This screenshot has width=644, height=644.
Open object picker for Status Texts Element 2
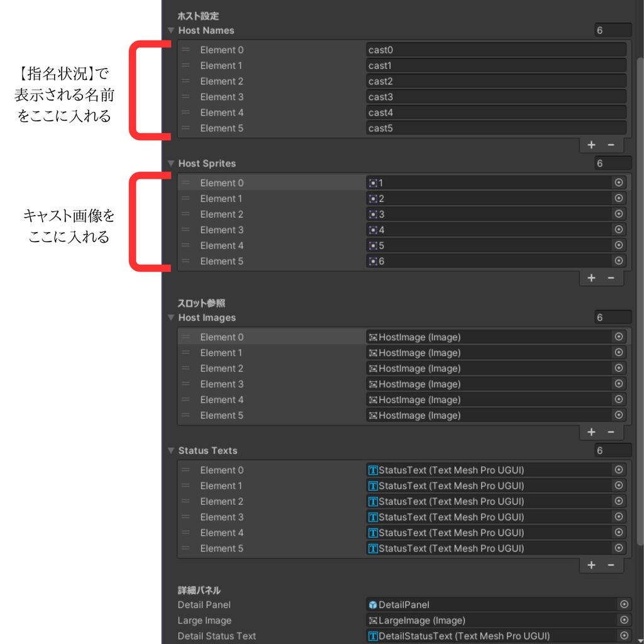coord(619,501)
